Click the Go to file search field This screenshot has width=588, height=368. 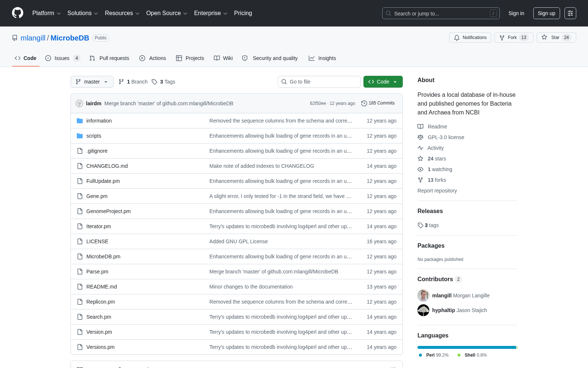[319, 82]
